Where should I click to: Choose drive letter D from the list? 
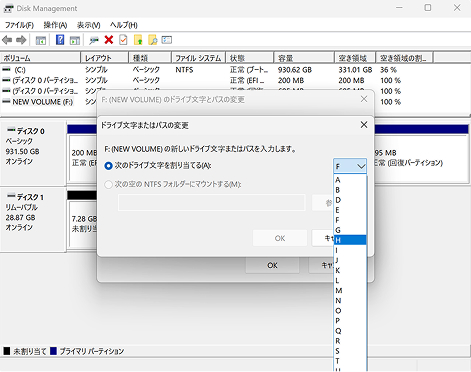350,200
